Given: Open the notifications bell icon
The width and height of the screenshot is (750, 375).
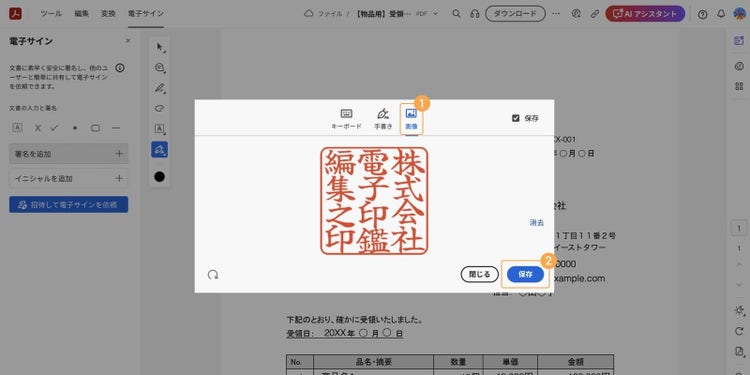Looking at the screenshot, I should [721, 14].
